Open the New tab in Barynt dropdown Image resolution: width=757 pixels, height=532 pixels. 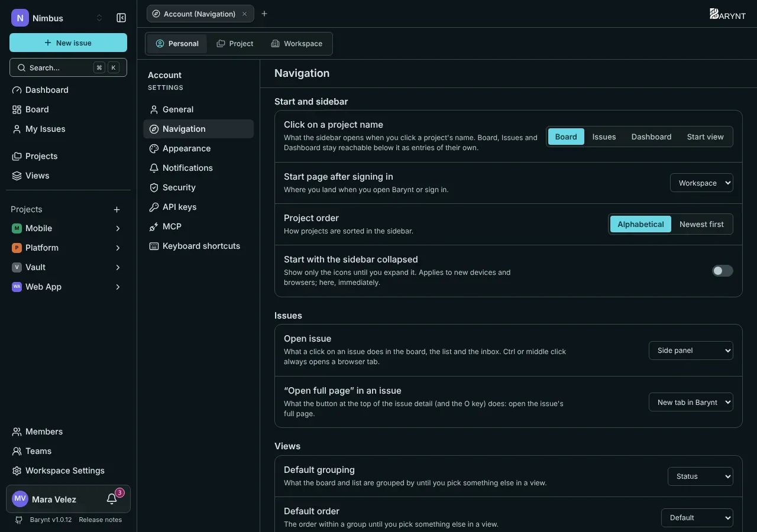691,402
